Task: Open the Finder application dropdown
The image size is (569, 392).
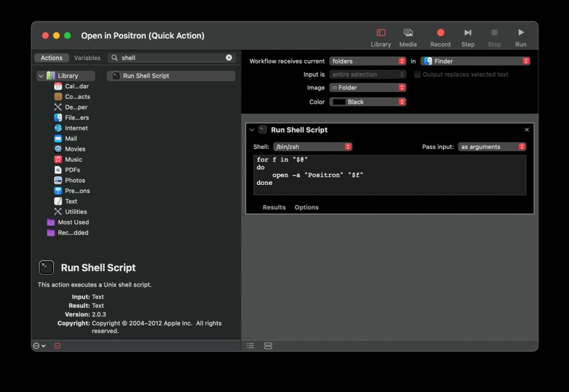Action: (x=475, y=61)
